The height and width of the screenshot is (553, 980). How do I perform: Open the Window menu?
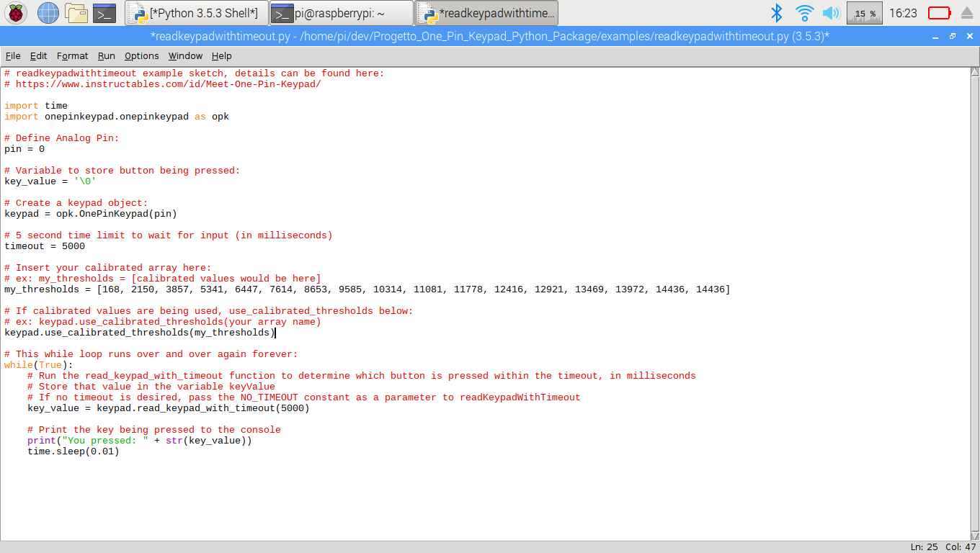click(x=185, y=55)
